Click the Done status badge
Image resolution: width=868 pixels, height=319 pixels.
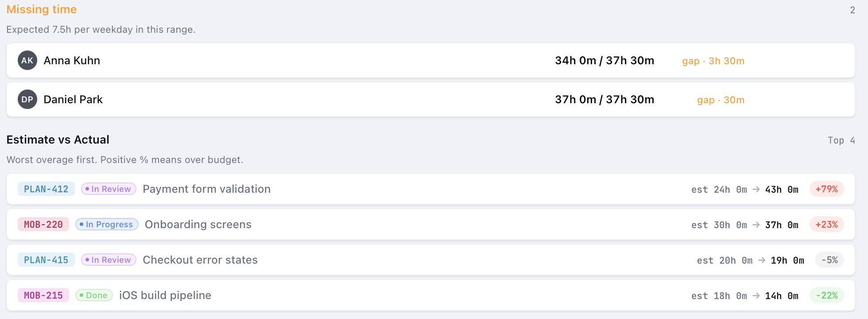[94, 295]
